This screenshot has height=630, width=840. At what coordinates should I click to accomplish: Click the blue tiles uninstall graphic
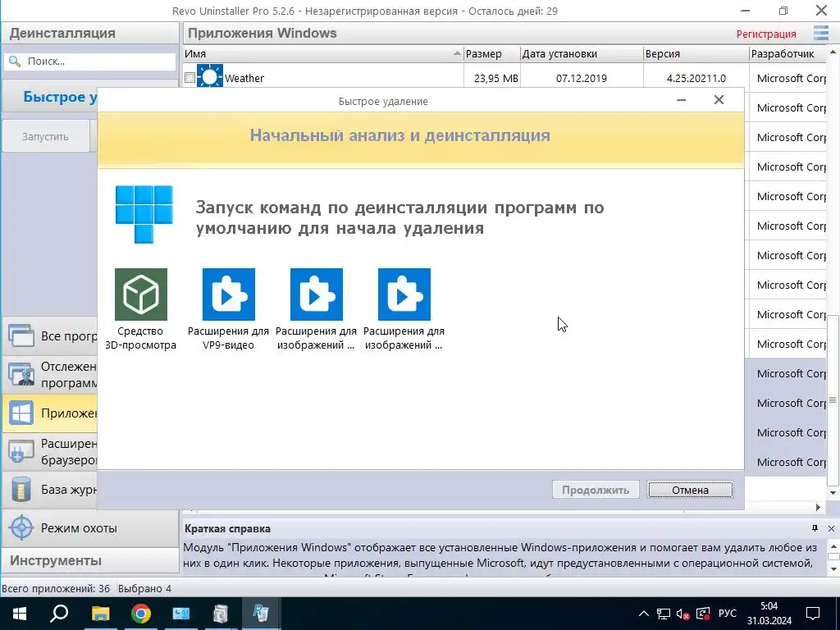tap(144, 214)
